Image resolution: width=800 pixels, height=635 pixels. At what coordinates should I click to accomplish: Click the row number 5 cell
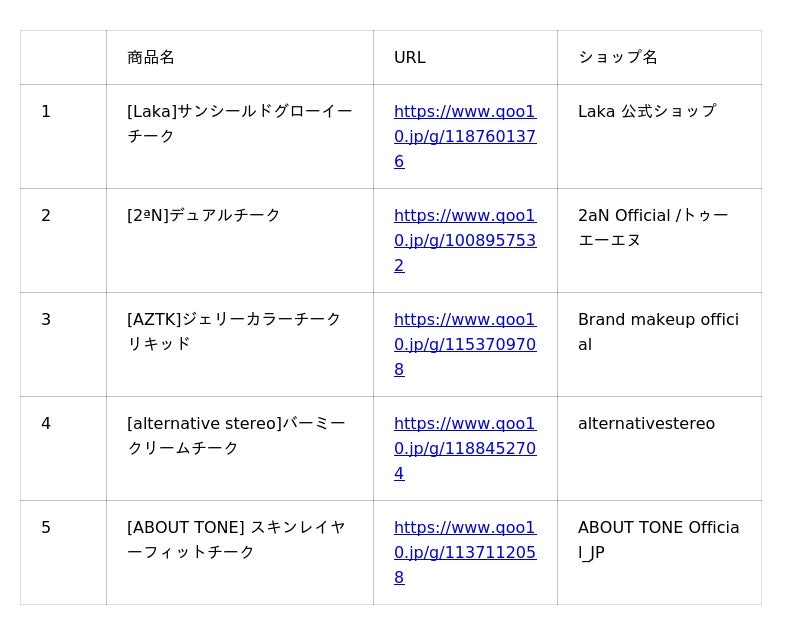63,553
